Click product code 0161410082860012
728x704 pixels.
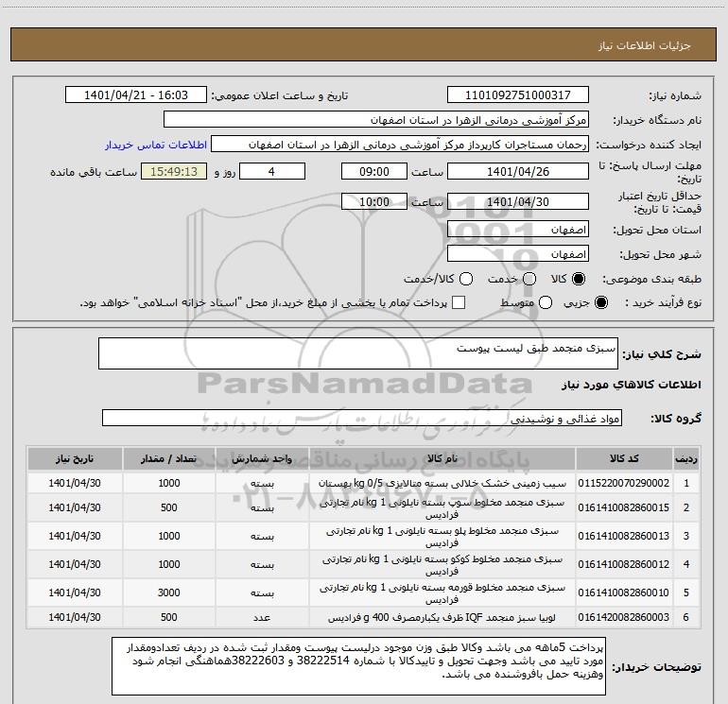tap(624, 564)
